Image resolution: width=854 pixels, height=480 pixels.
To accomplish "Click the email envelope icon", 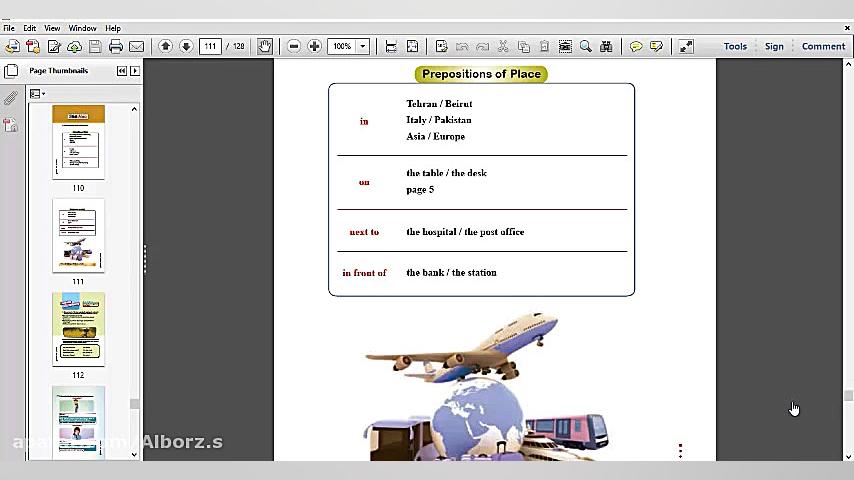I will pyautogui.click(x=137, y=47).
